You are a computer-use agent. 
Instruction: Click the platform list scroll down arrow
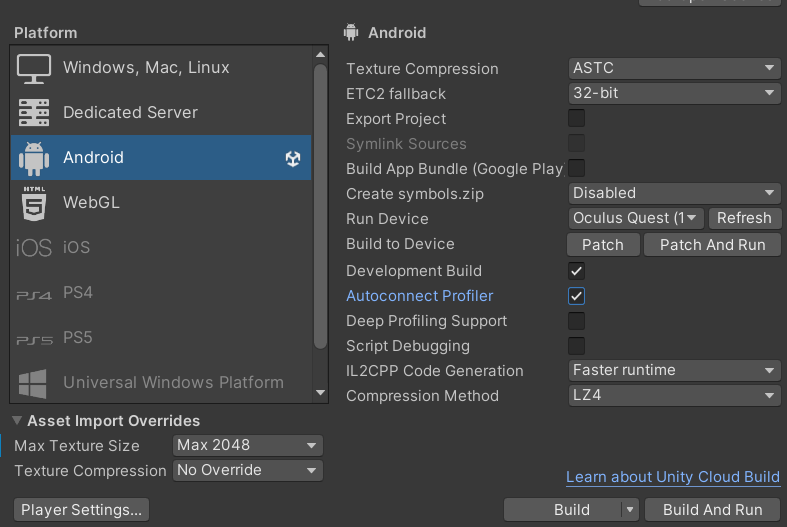click(x=320, y=392)
